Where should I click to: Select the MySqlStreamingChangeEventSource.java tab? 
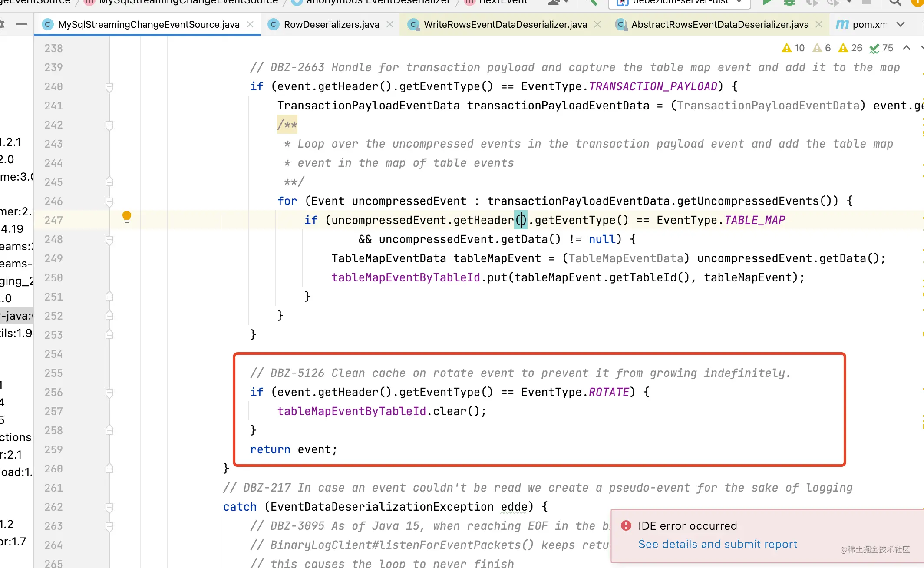pyautogui.click(x=148, y=24)
